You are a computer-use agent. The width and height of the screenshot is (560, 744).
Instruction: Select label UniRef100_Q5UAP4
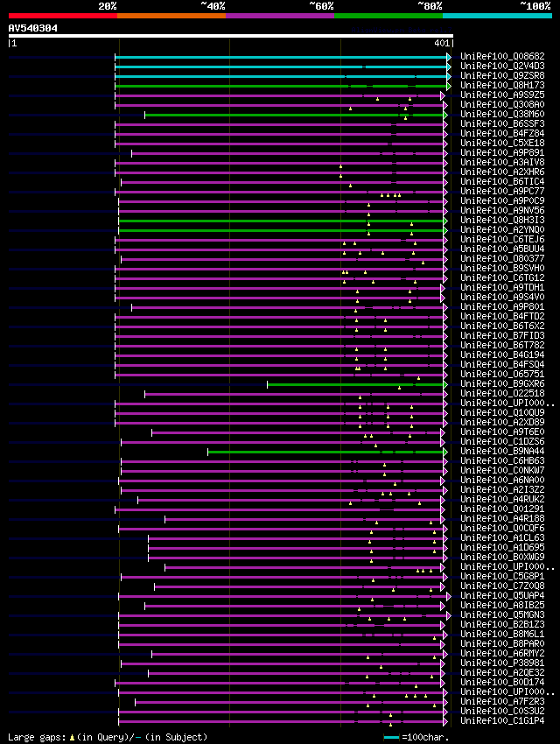(x=502, y=595)
